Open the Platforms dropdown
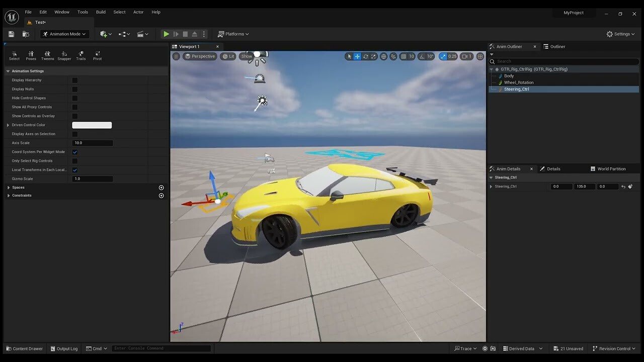The image size is (644, 362). [233, 34]
